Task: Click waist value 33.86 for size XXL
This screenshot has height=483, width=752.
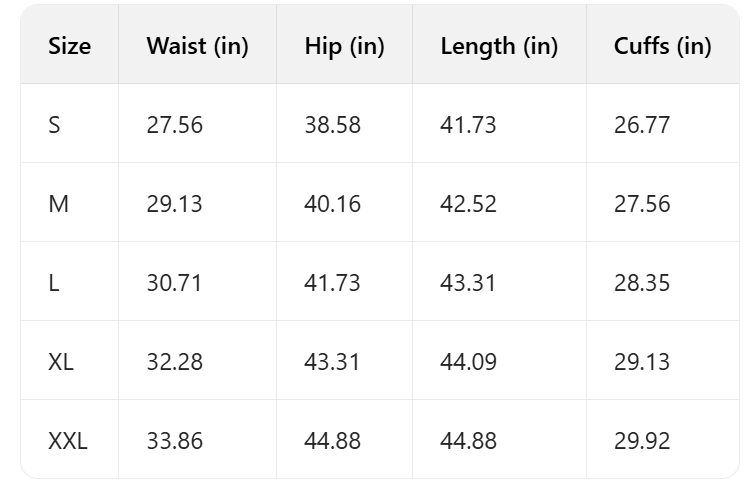Action: tap(174, 440)
